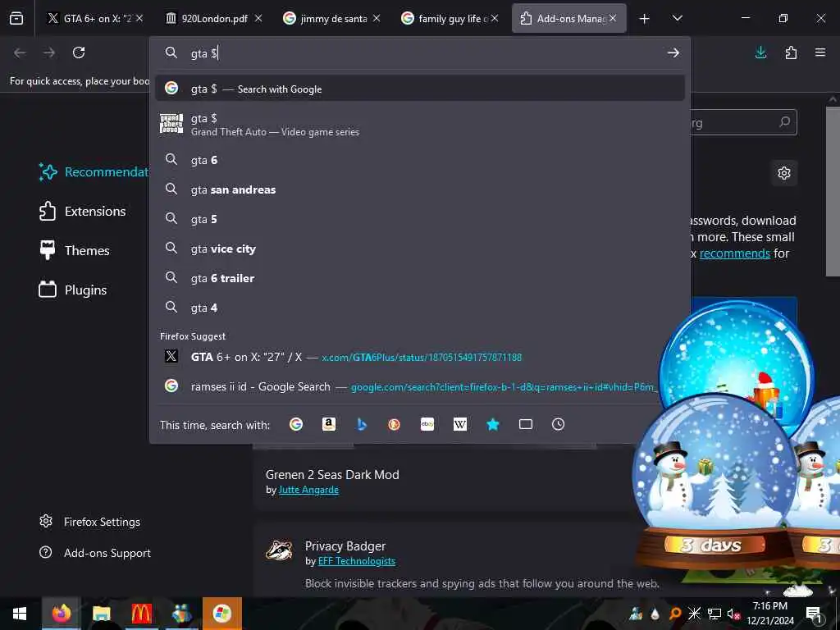Viewport: 840px width, 630px height.
Task: Open the McDonald's taskbar app
Action: [x=141, y=614]
